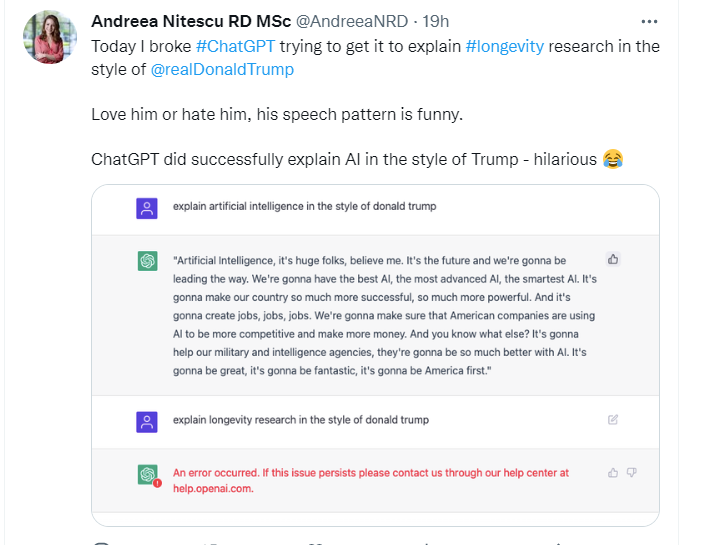This screenshot has width=701, height=545.
Task: Follow the #ChatGPT hashtag
Action: 237,46
